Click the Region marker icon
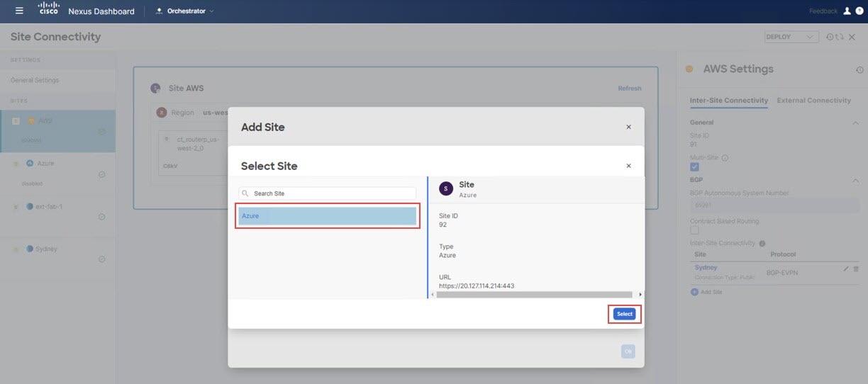Screen dimensions: 868x384 pos(162,112)
